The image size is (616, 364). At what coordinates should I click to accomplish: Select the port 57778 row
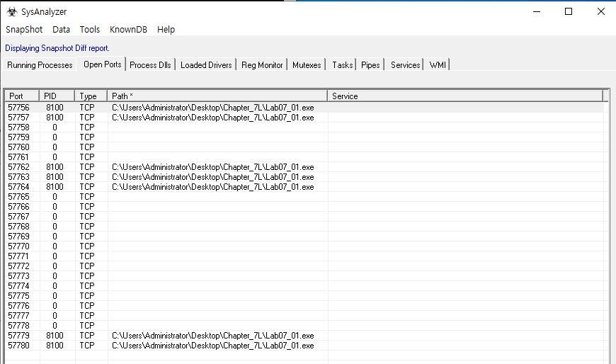tap(304, 326)
